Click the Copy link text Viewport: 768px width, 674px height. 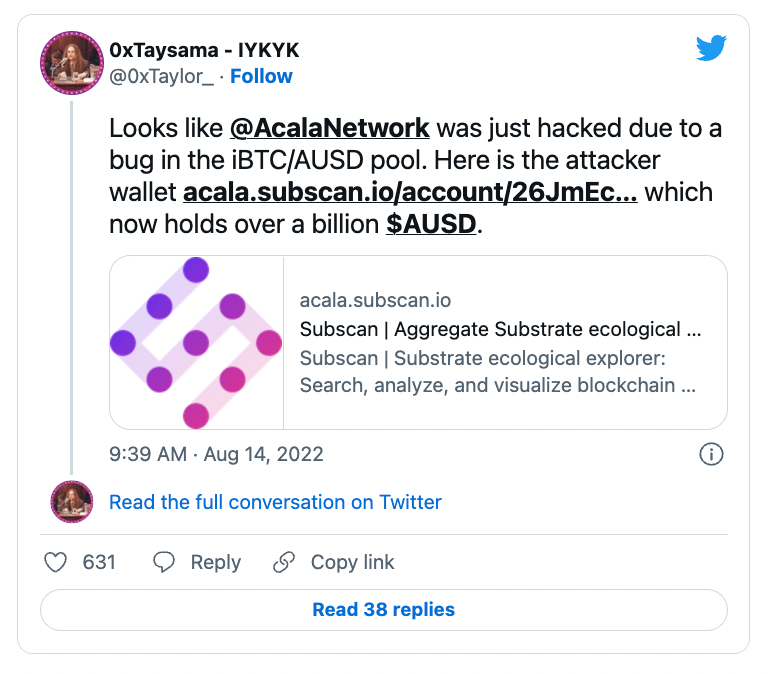coord(352,562)
